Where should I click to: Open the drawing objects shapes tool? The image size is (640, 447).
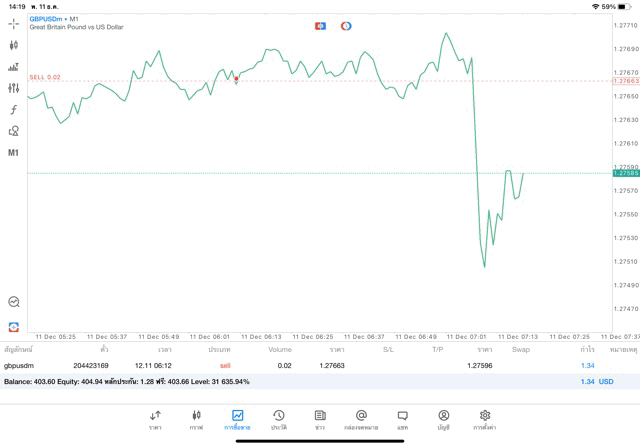[x=14, y=131]
